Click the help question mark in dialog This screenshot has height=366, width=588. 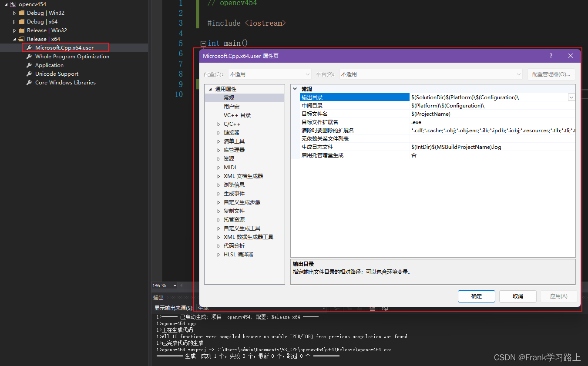click(551, 56)
